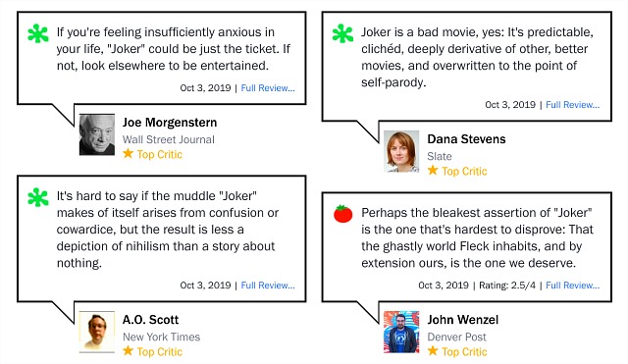Open the Joe Morgenstern critic name link
The image size is (628, 364).
[170, 123]
